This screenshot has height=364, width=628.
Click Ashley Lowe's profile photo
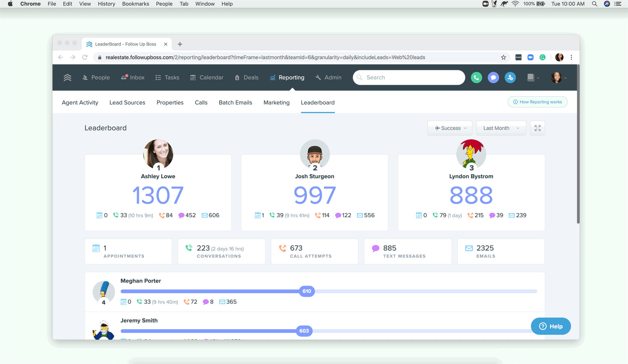pyautogui.click(x=158, y=154)
